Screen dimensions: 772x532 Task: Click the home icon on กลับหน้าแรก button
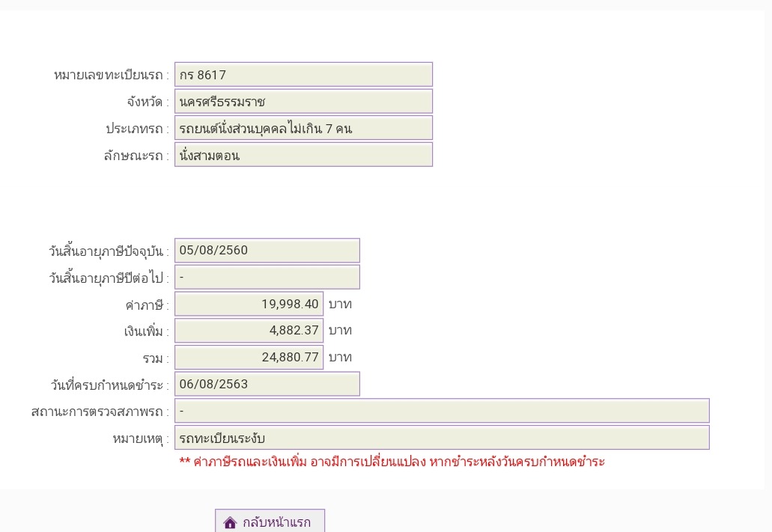coord(230,522)
